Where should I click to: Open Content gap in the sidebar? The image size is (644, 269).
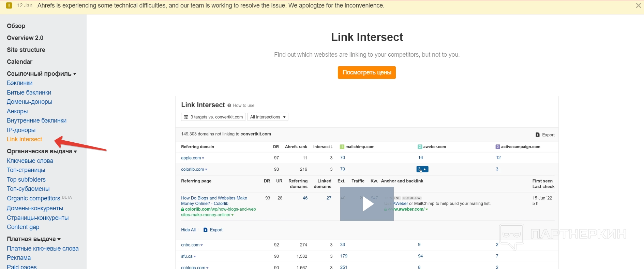[x=23, y=227]
